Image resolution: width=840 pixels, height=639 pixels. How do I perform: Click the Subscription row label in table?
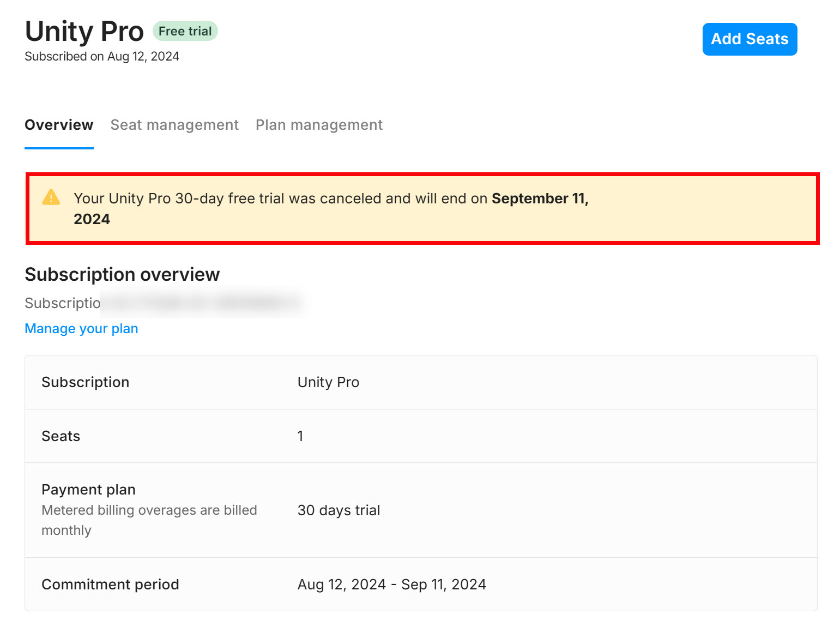[x=86, y=382]
